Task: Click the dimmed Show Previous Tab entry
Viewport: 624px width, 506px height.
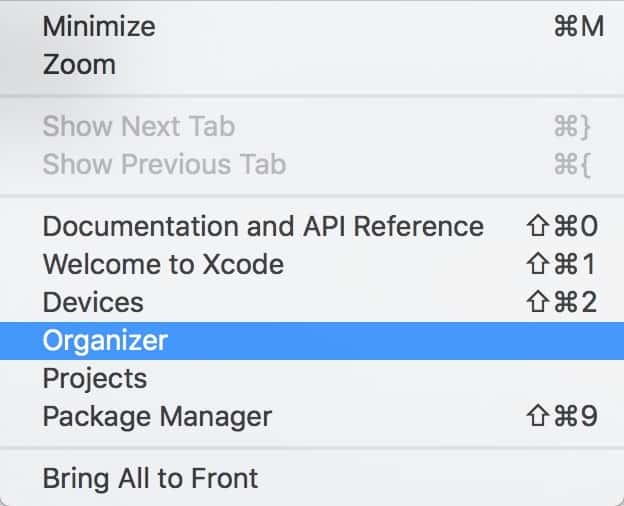Action: point(312,164)
